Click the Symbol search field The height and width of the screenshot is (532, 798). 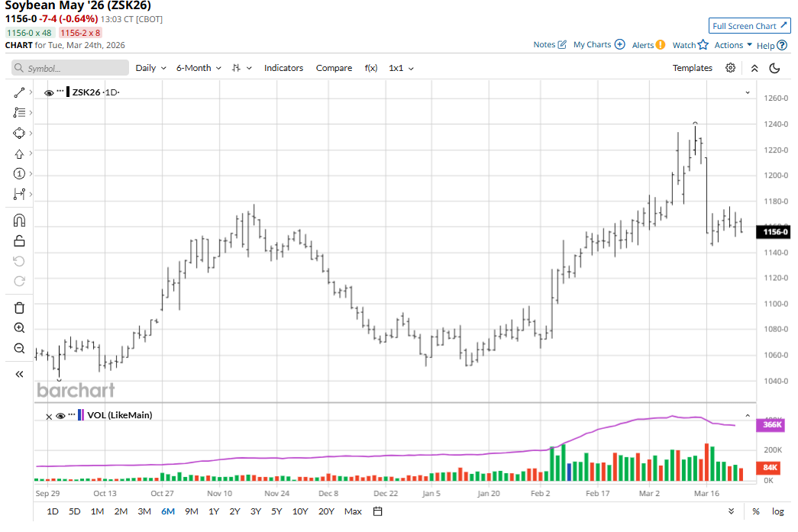coord(70,68)
